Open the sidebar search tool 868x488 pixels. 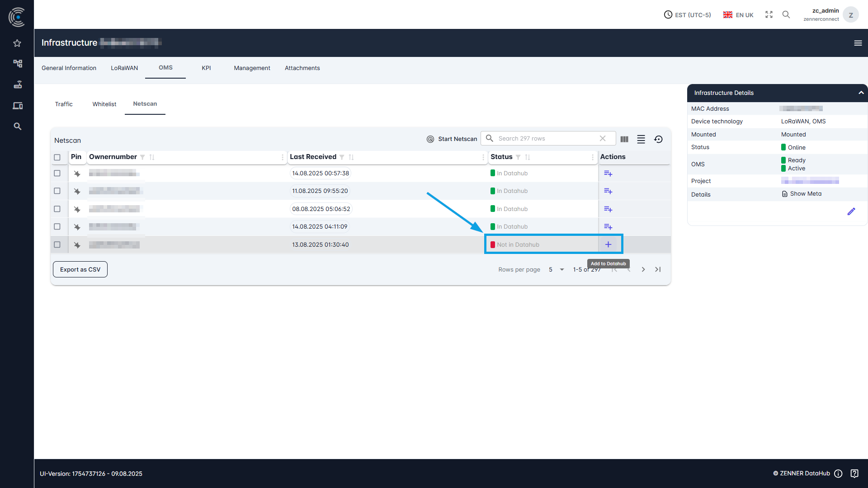tap(17, 127)
